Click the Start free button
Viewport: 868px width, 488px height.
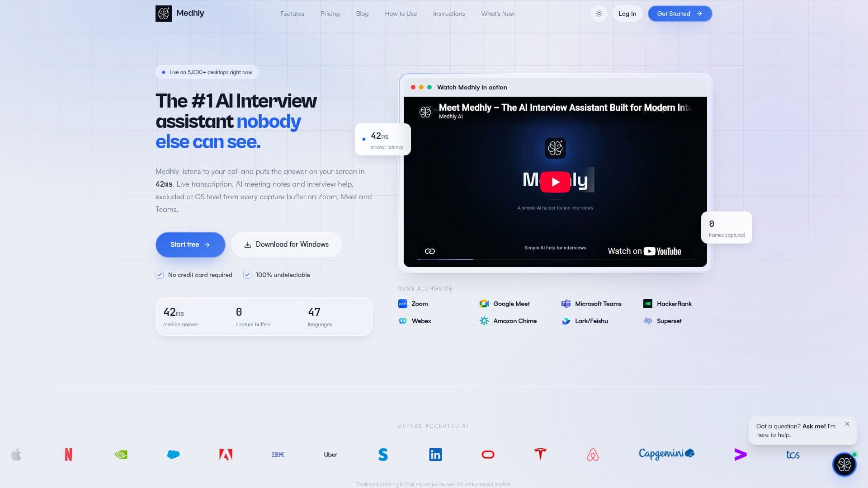pos(190,244)
